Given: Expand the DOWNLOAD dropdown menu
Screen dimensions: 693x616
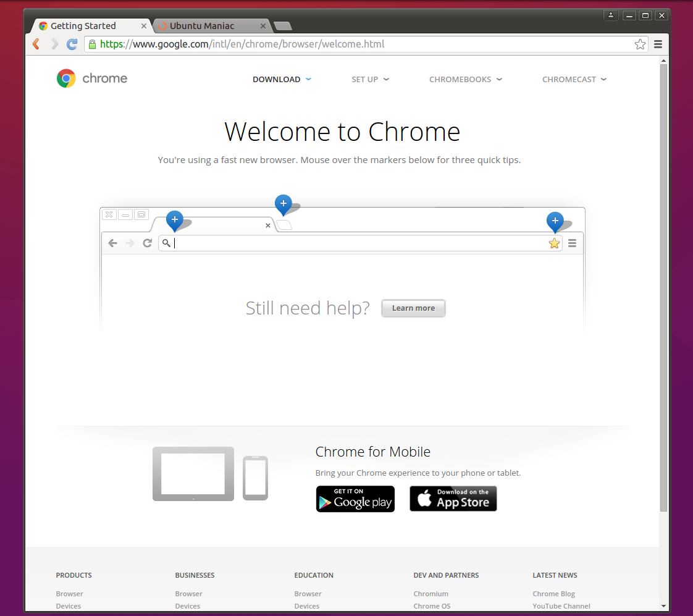Looking at the screenshot, I should coord(282,80).
